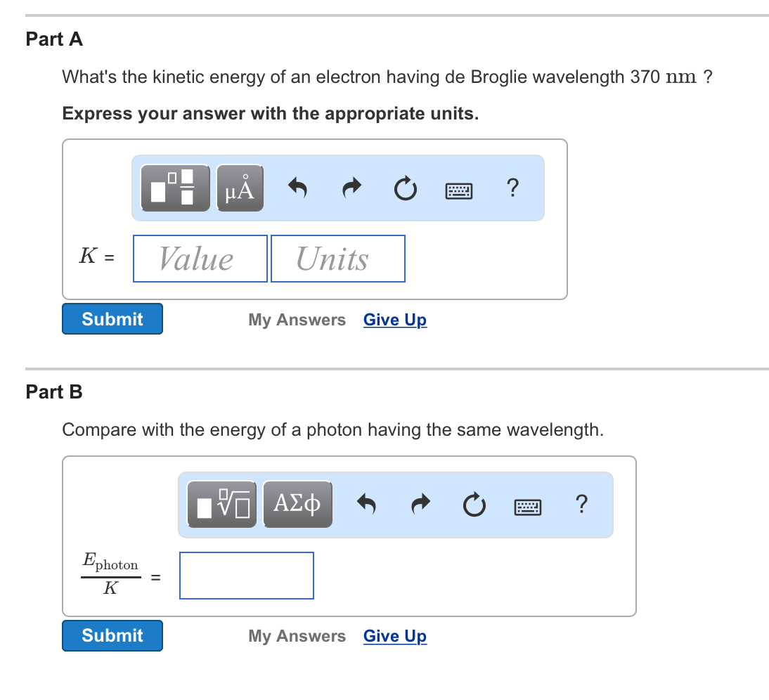Viewport: 769px width, 700px height.
Task: Open help using the question mark in Part B
Action: tap(581, 504)
